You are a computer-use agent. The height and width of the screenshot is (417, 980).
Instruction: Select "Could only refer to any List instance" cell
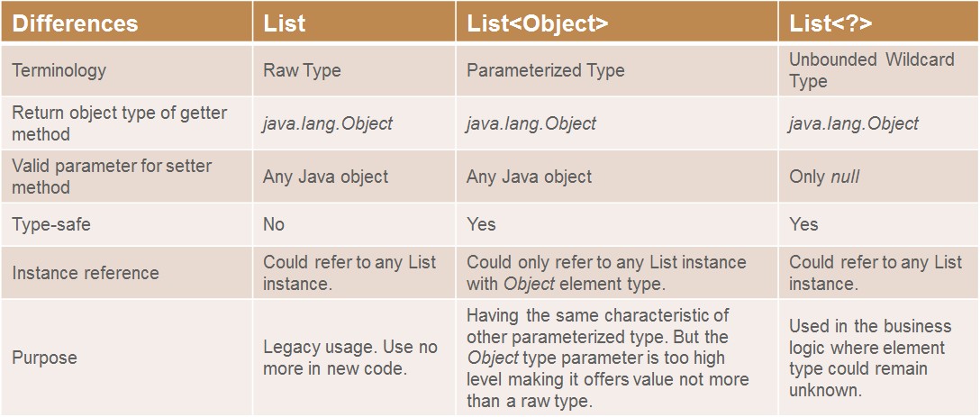[606, 273]
